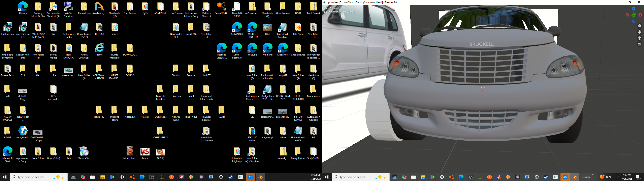
Task: Select the ChromeSe... installer icon
Action: coord(84,153)
